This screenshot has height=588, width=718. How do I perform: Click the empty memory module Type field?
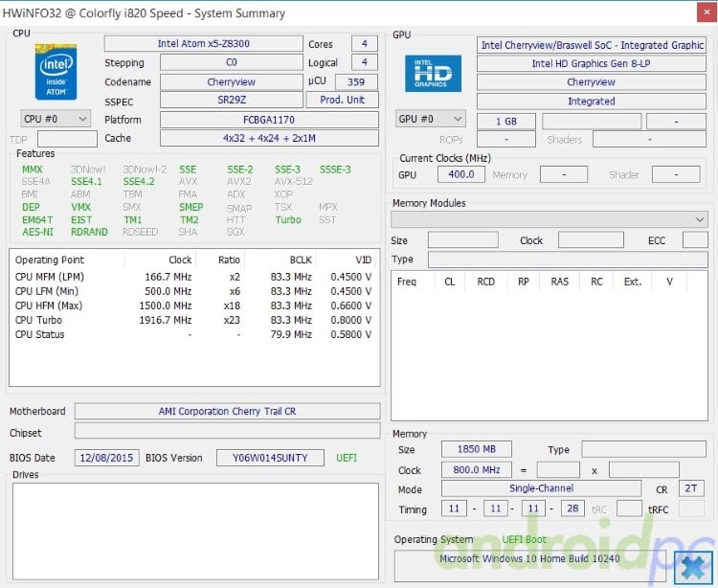pyautogui.click(x=568, y=260)
